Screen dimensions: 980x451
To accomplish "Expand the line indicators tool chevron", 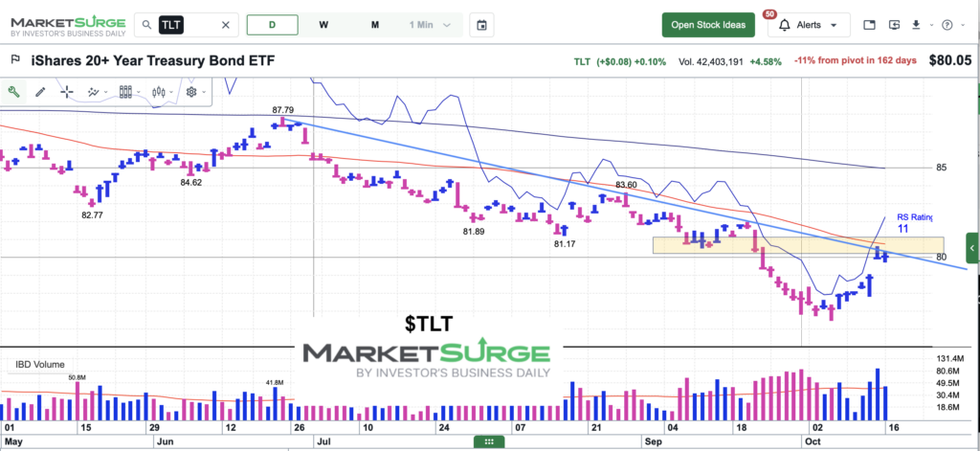I will [x=105, y=93].
